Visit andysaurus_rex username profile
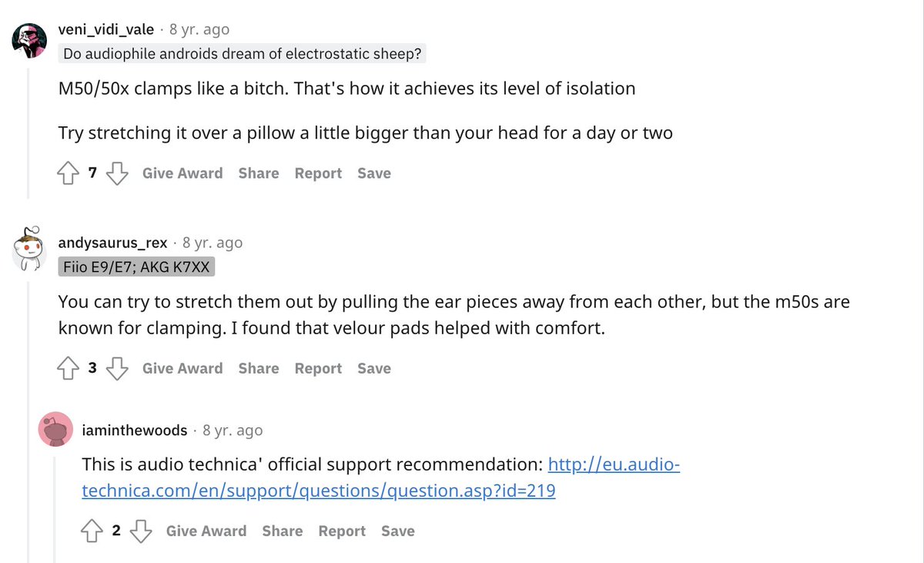Screen dimensions: 924x563 pos(112,243)
